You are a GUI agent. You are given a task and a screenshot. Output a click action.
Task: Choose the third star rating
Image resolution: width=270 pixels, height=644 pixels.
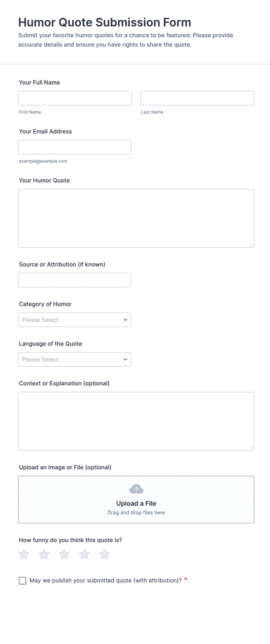coord(64,554)
